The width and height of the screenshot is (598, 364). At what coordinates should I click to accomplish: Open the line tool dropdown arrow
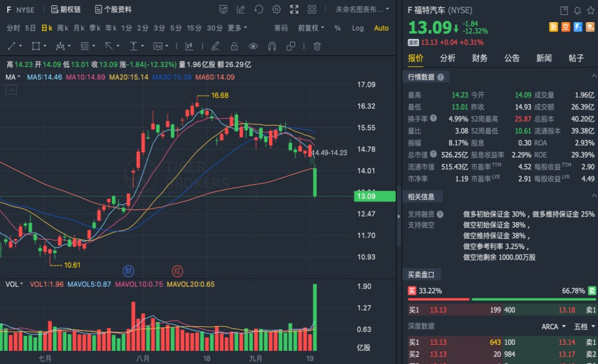click(x=20, y=46)
